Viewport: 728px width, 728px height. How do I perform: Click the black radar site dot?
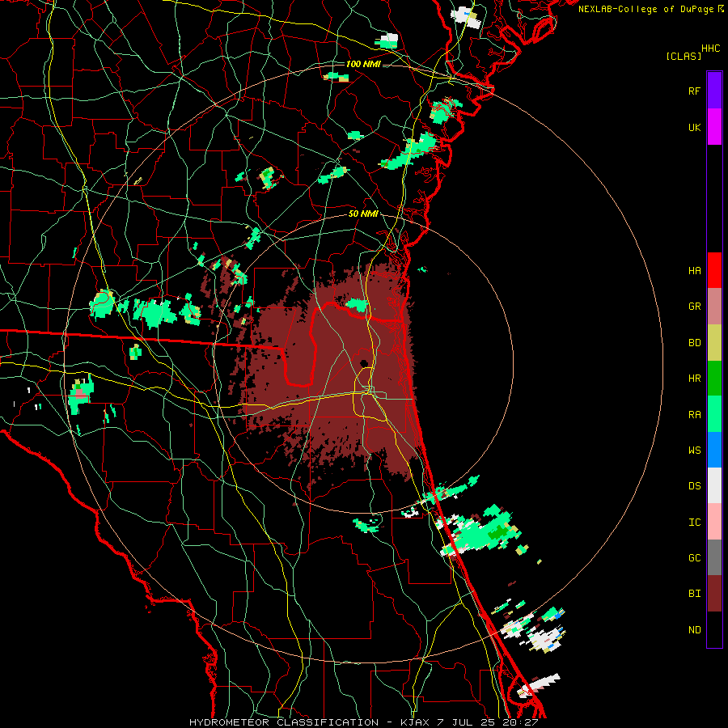tap(363, 363)
